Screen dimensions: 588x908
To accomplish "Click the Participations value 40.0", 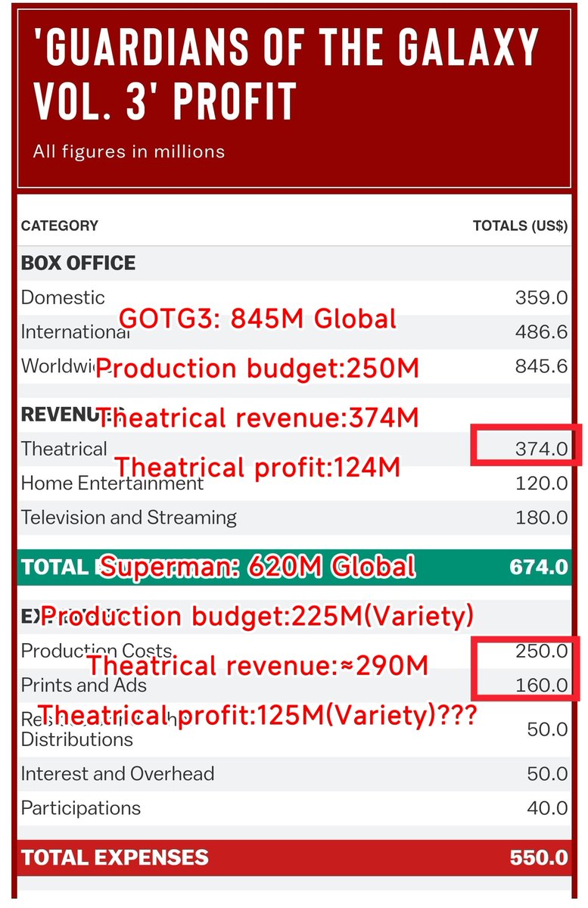I will pos(547,809).
